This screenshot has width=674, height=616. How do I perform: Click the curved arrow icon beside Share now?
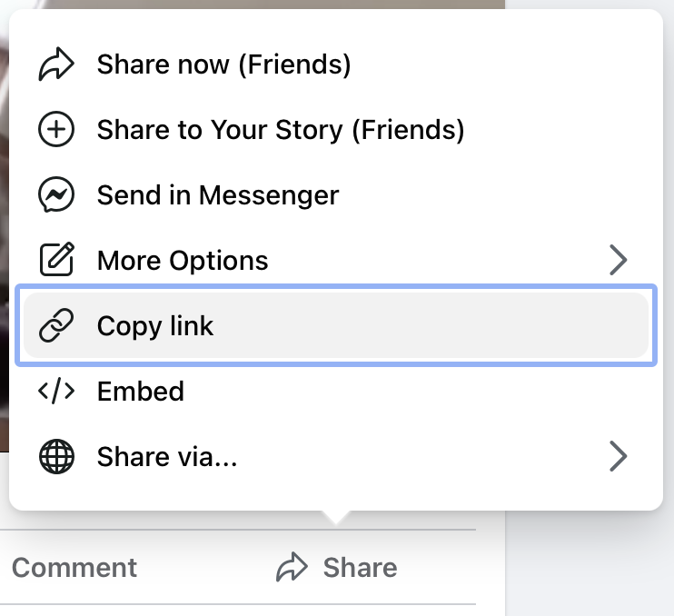click(56, 64)
